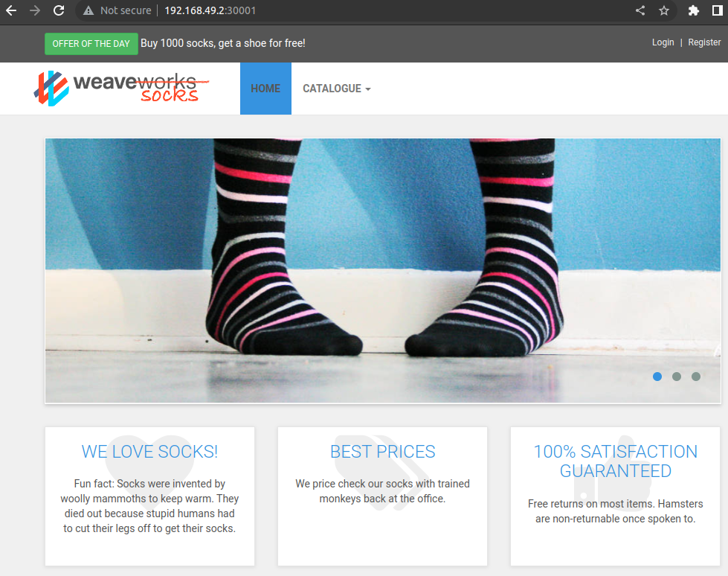Switch to the third carousel slide dot
728x576 pixels.
pos(695,377)
